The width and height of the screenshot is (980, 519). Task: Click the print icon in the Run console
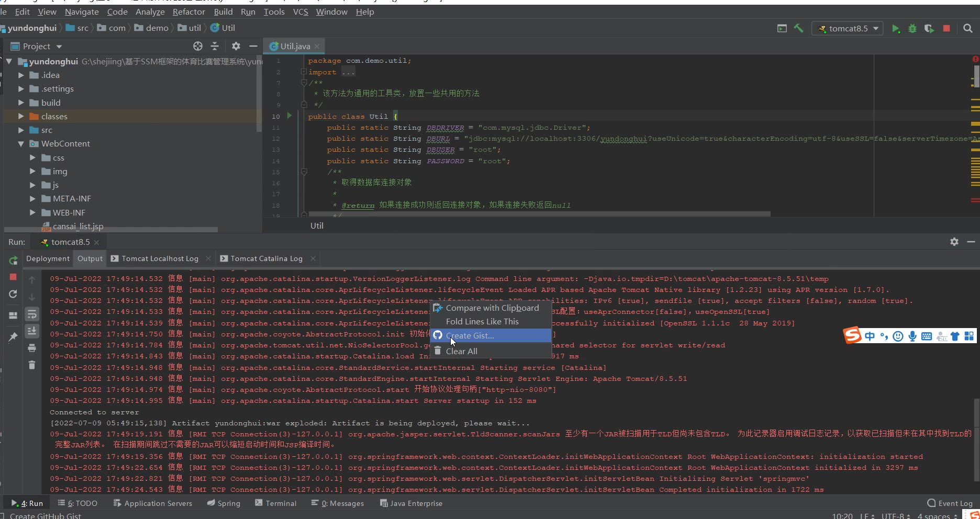(x=32, y=348)
